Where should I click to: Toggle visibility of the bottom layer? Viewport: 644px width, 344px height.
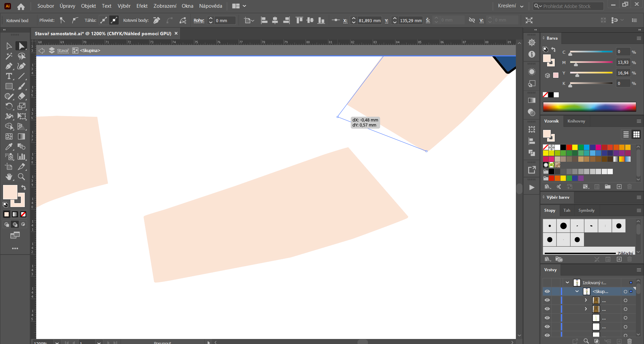548,335
